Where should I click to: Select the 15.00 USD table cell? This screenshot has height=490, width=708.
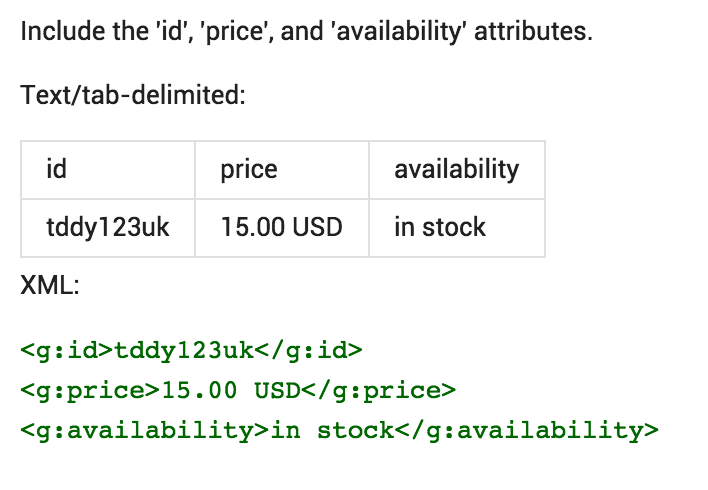282,228
